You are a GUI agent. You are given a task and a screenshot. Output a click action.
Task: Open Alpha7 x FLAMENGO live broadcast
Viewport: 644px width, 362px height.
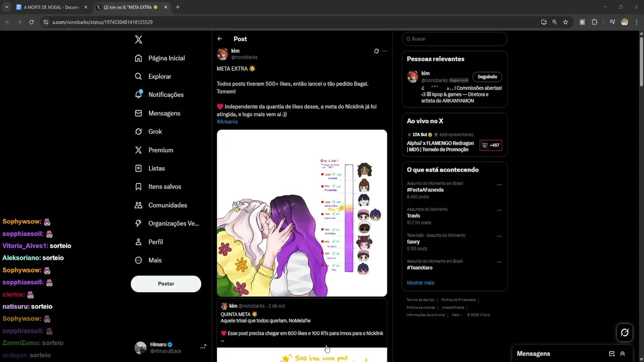(x=440, y=146)
